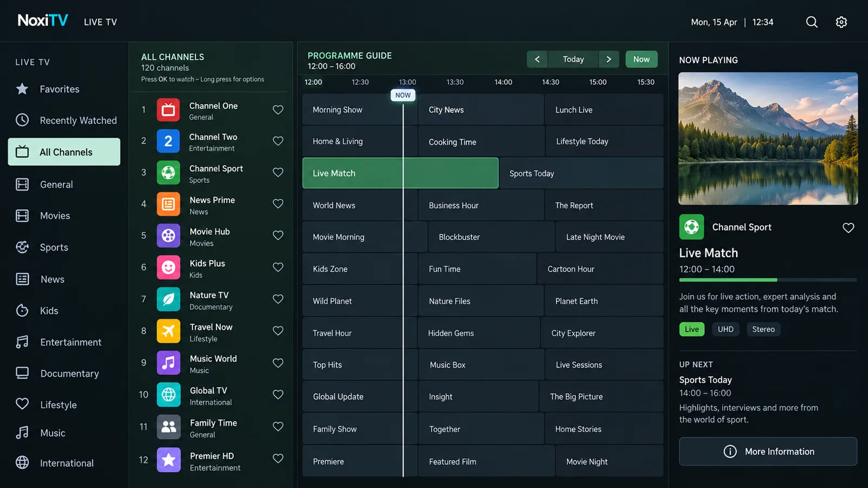868x488 pixels.
Task: Select Nature TV leaf icon
Action: [169, 299]
